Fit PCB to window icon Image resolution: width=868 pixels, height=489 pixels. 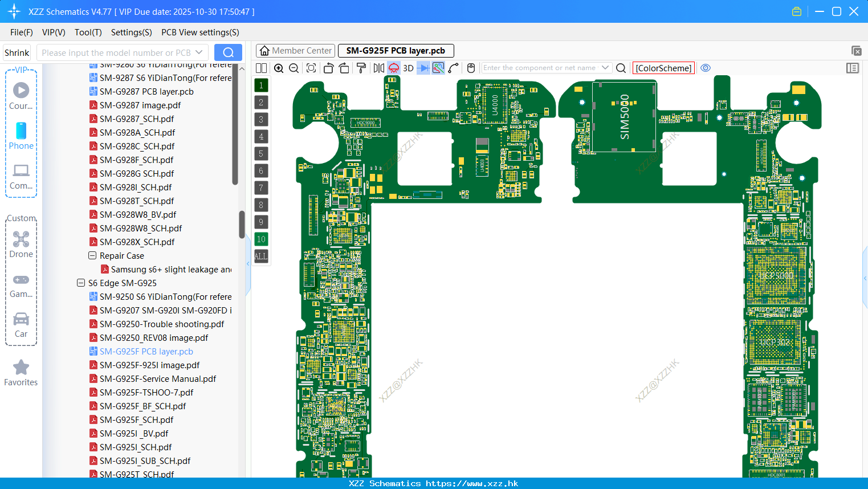coord(311,68)
